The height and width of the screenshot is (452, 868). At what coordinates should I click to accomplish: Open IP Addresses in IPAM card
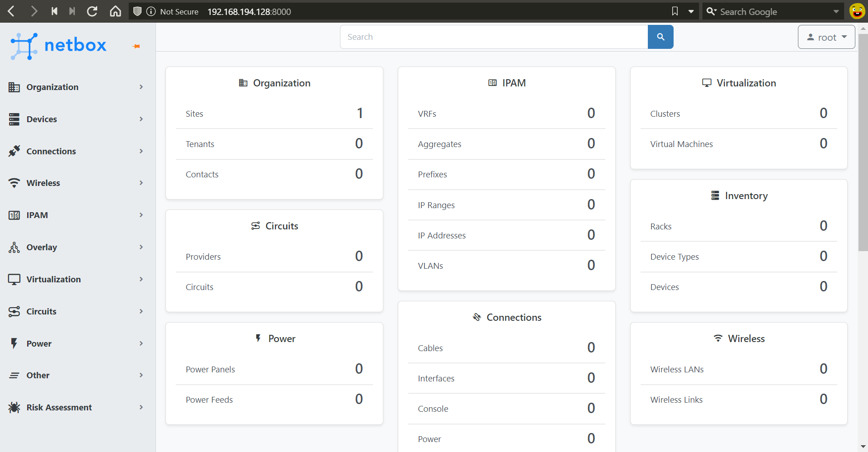(442, 236)
